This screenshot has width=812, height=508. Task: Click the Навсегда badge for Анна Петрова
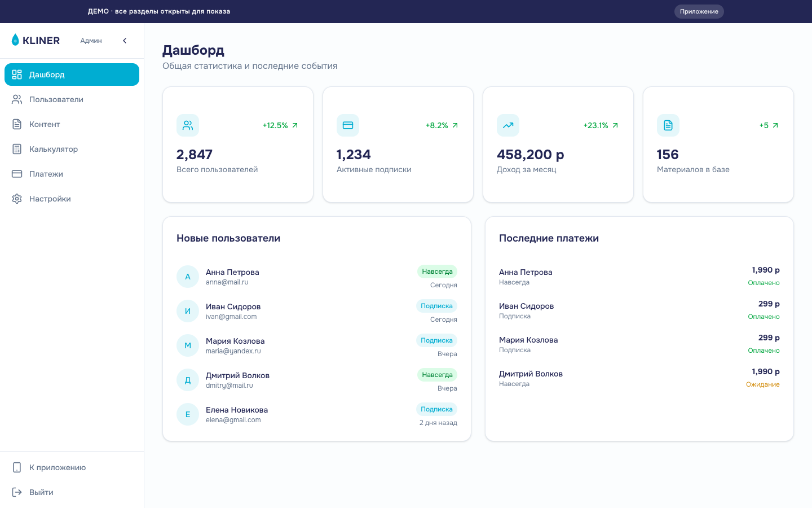[x=437, y=271]
